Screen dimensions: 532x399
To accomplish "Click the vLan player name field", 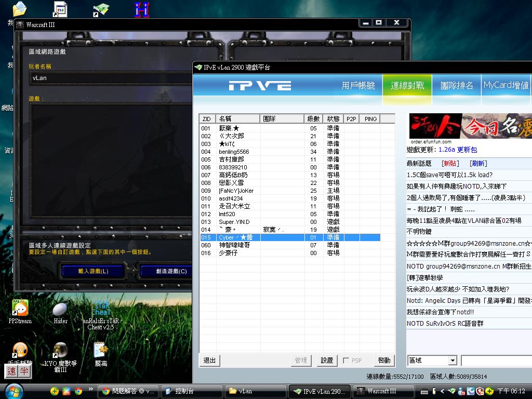I will pos(111,78).
